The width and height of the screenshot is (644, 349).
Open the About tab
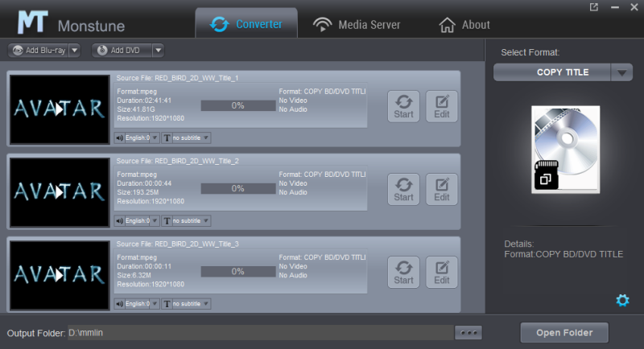[x=464, y=24]
